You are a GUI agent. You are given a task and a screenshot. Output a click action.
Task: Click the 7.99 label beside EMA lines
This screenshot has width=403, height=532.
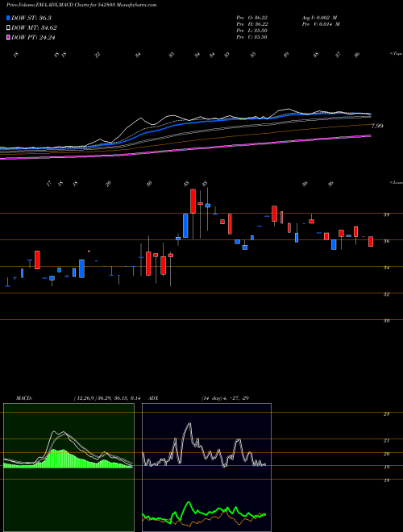[x=377, y=126]
